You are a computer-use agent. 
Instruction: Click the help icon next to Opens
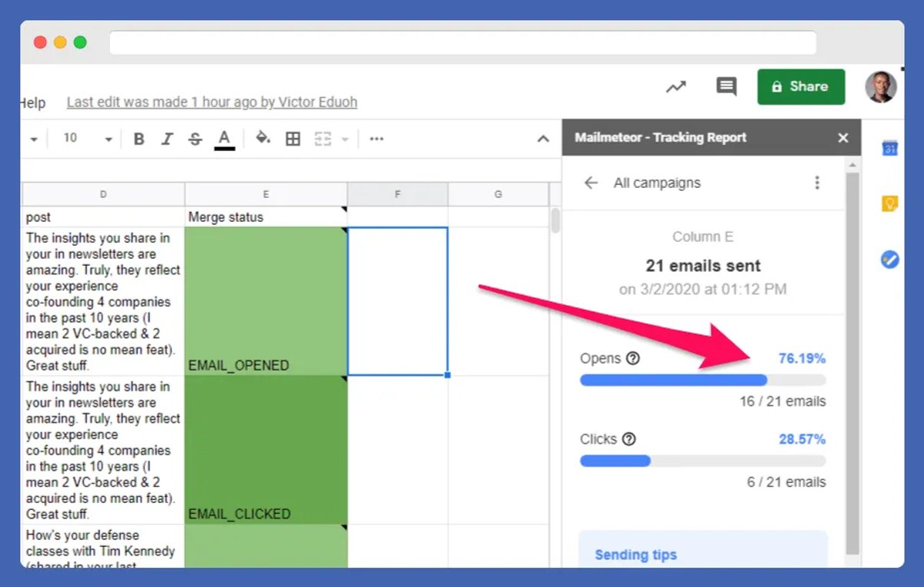tap(633, 358)
